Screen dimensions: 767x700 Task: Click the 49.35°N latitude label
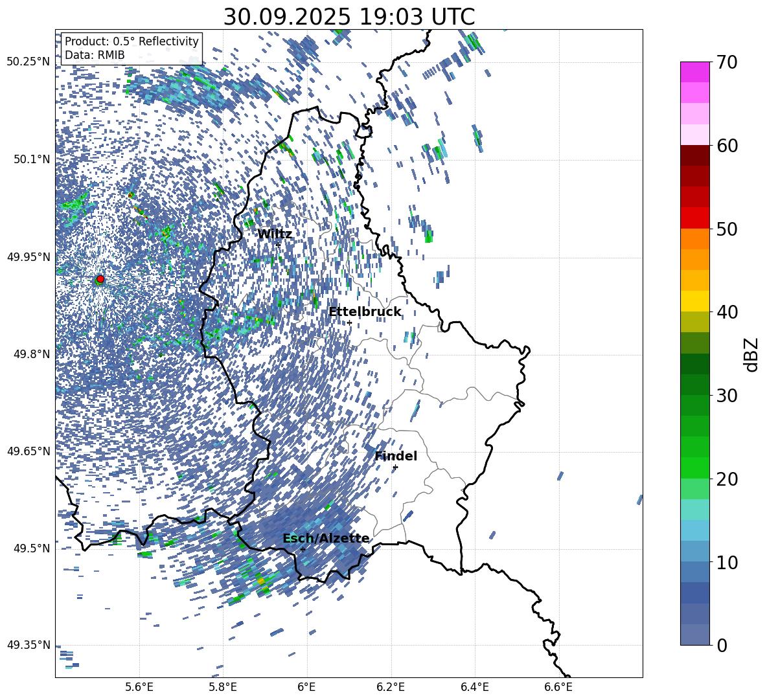click(x=29, y=645)
